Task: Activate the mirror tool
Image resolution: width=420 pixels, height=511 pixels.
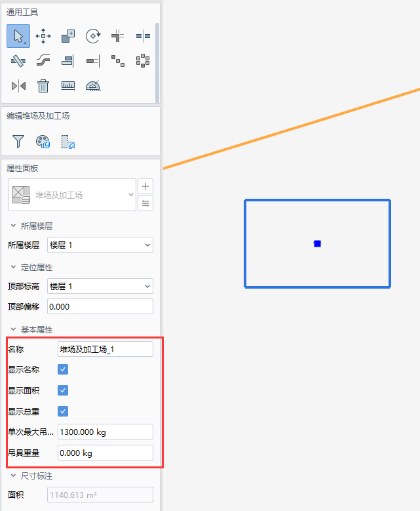Action: [x=18, y=86]
